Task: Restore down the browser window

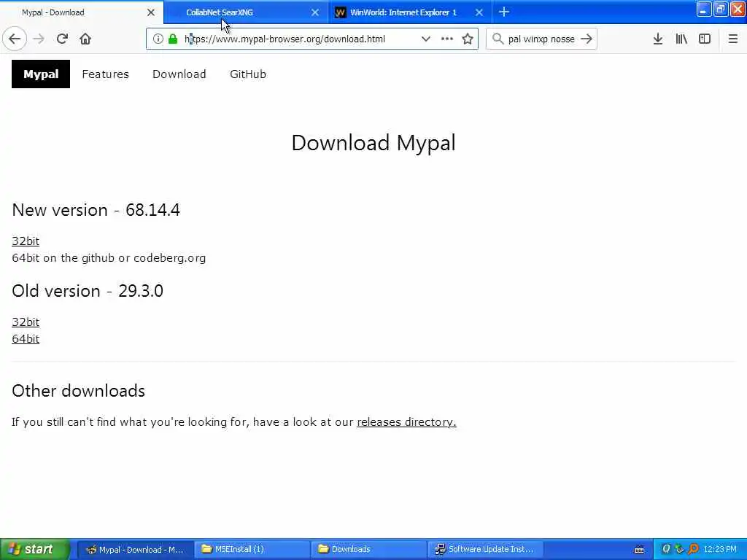Action: (720, 9)
